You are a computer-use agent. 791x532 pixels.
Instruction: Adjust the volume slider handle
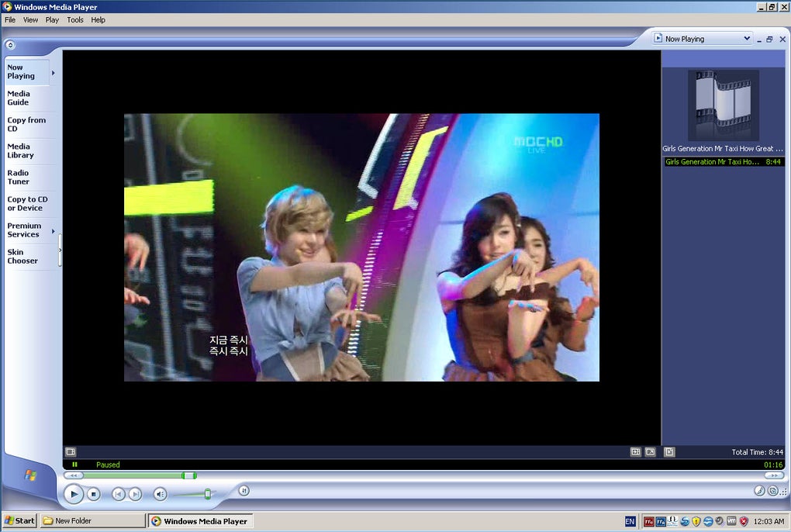point(207,494)
